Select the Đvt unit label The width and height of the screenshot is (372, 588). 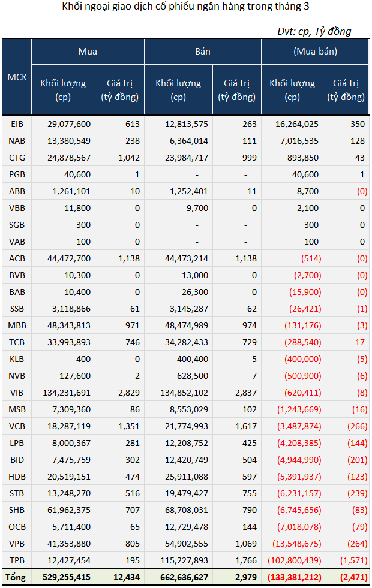pos(314,31)
